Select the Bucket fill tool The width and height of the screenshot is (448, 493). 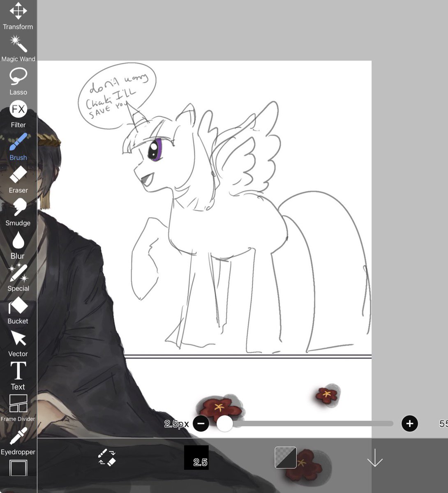point(18,311)
